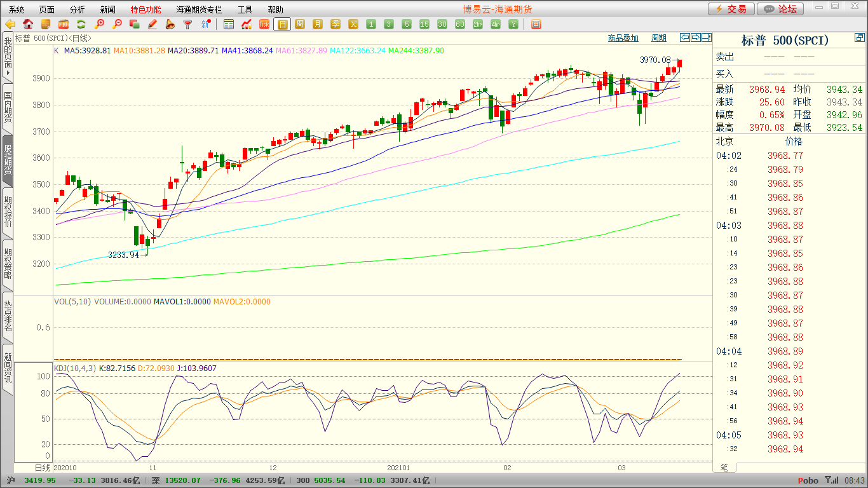The image size is (868, 488).
Task: Select quarterly 季 period button
Action: coord(336,24)
